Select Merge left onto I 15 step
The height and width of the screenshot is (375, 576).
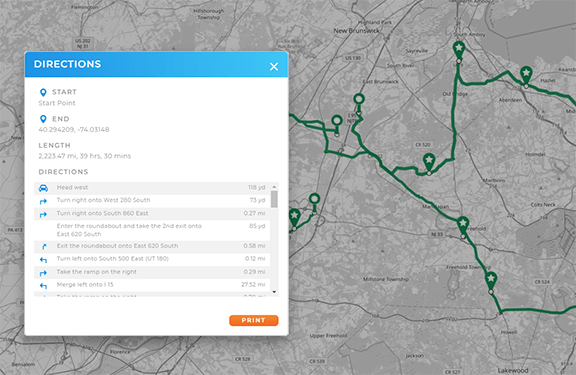tap(152, 285)
